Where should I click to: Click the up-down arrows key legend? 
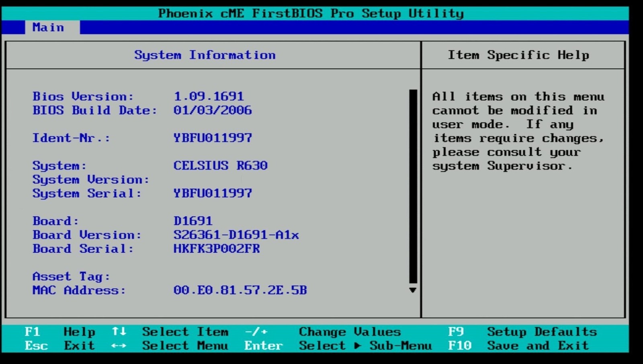click(119, 331)
